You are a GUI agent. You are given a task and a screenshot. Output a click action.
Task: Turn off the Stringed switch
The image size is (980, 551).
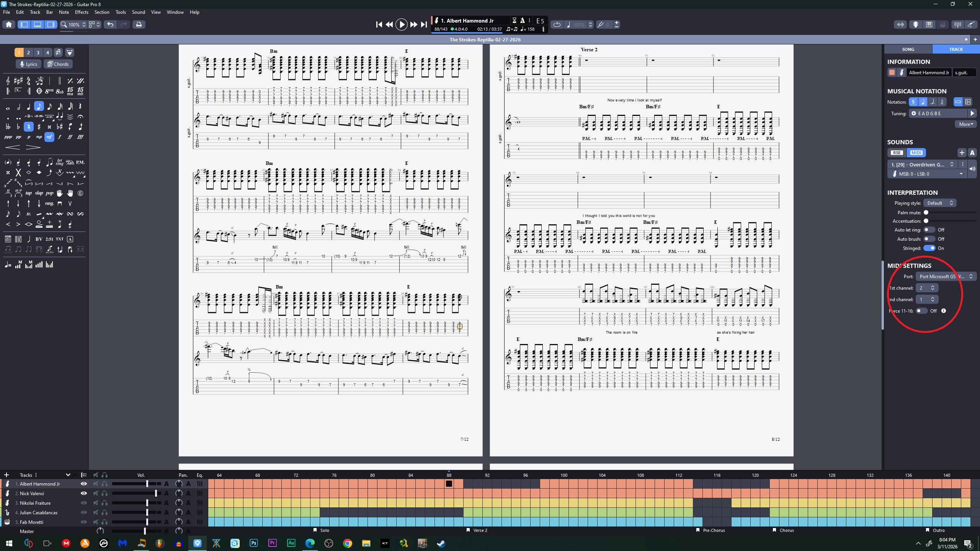coord(929,248)
